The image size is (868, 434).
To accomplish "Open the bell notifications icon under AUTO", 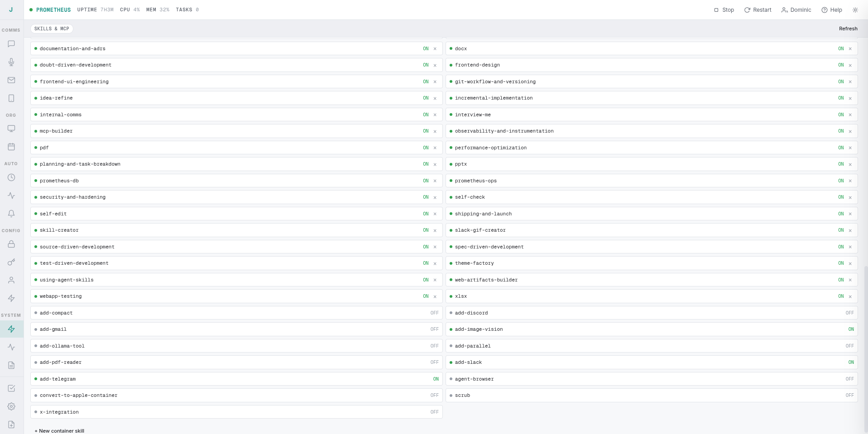I will (11, 214).
